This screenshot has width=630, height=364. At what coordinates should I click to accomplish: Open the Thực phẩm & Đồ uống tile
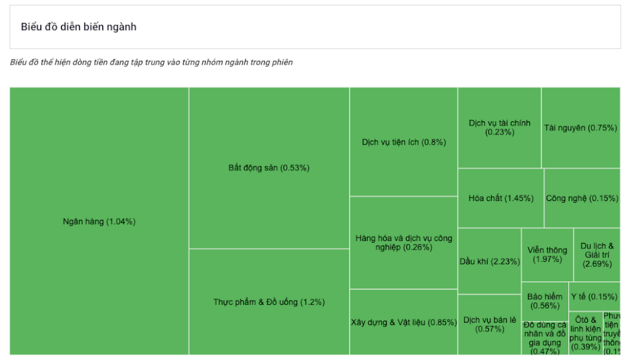click(269, 302)
